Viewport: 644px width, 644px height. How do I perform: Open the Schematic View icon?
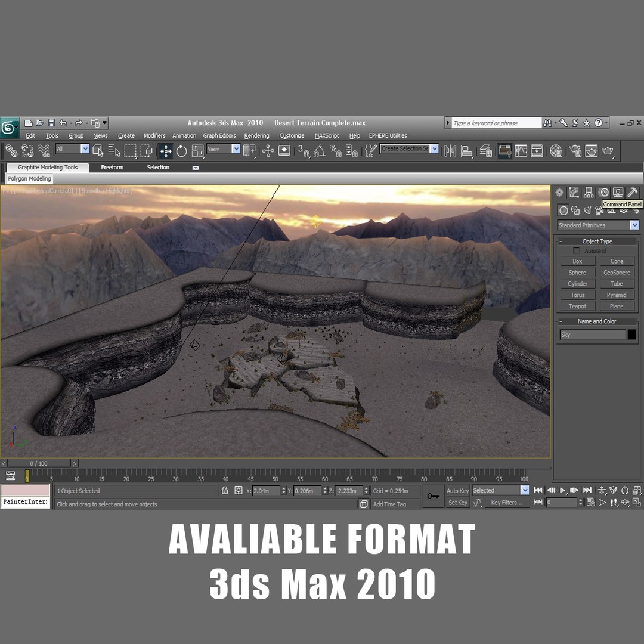[537, 151]
